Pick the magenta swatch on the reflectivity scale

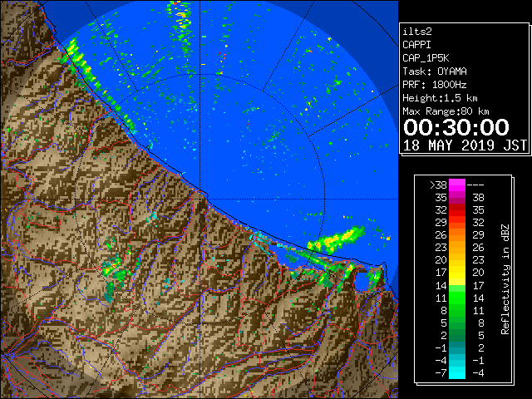point(457,185)
